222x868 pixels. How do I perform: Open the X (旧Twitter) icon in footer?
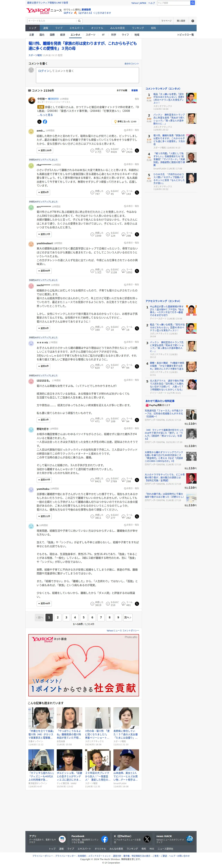147,839
